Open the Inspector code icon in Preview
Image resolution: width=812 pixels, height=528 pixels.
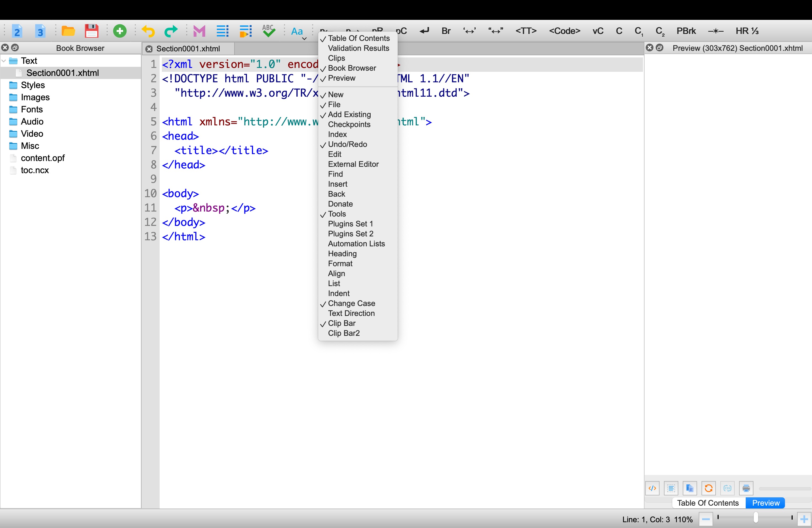pos(652,488)
